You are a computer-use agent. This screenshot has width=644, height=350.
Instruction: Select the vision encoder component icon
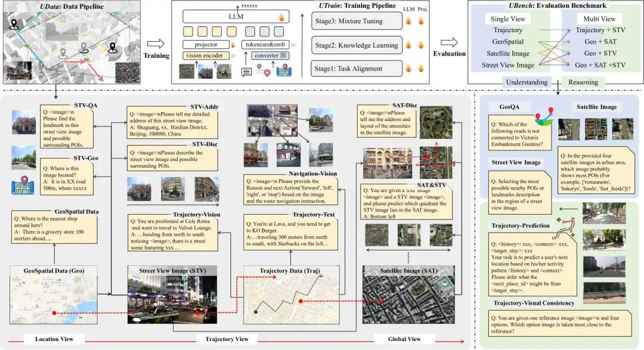205,55
